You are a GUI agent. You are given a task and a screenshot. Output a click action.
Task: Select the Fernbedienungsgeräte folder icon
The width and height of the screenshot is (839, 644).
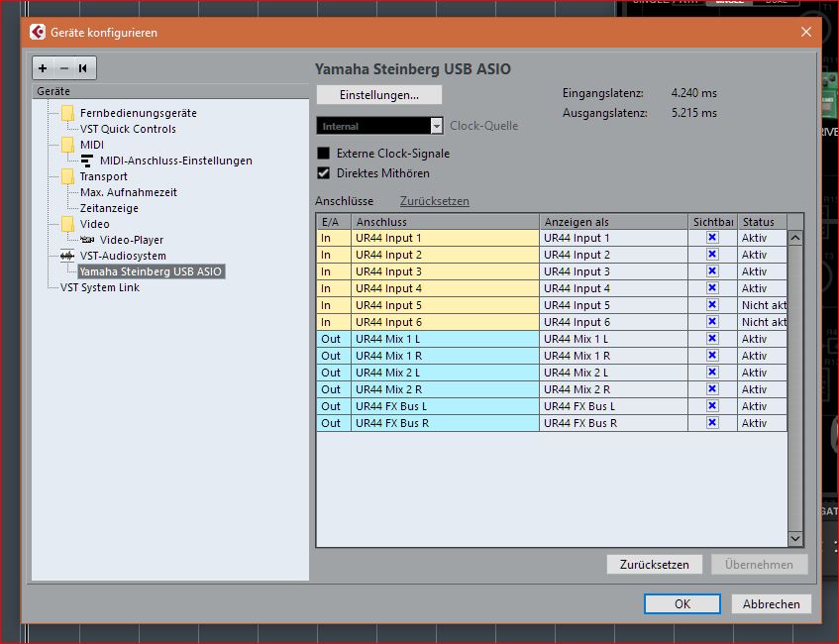tap(68, 113)
